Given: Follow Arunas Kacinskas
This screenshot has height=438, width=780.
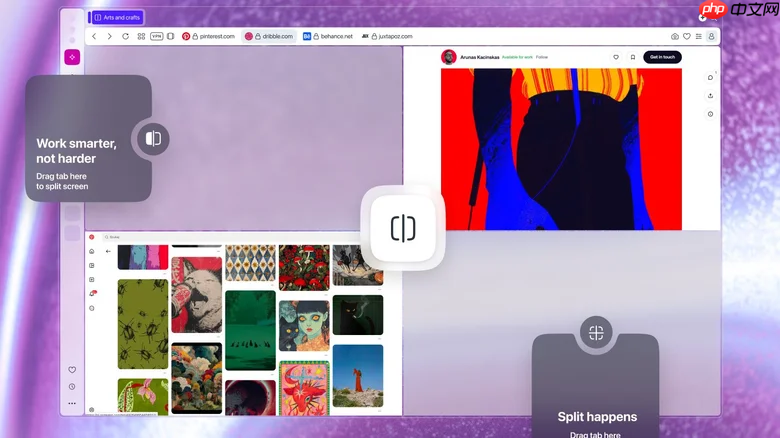Looking at the screenshot, I should (x=542, y=57).
